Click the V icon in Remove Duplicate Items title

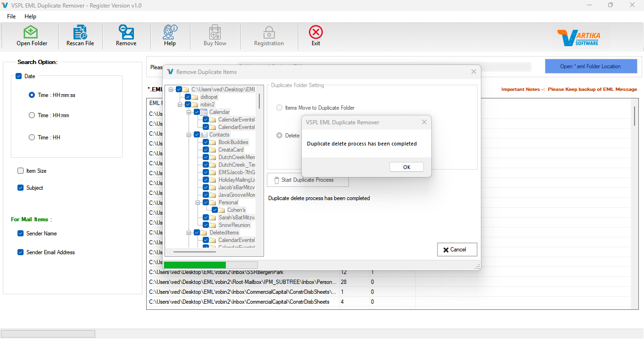(170, 72)
